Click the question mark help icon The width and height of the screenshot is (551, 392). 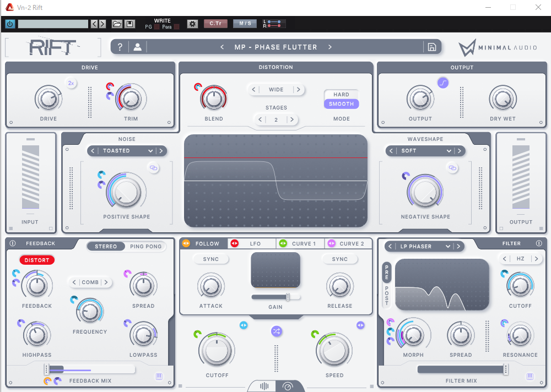[x=120, y=47]
